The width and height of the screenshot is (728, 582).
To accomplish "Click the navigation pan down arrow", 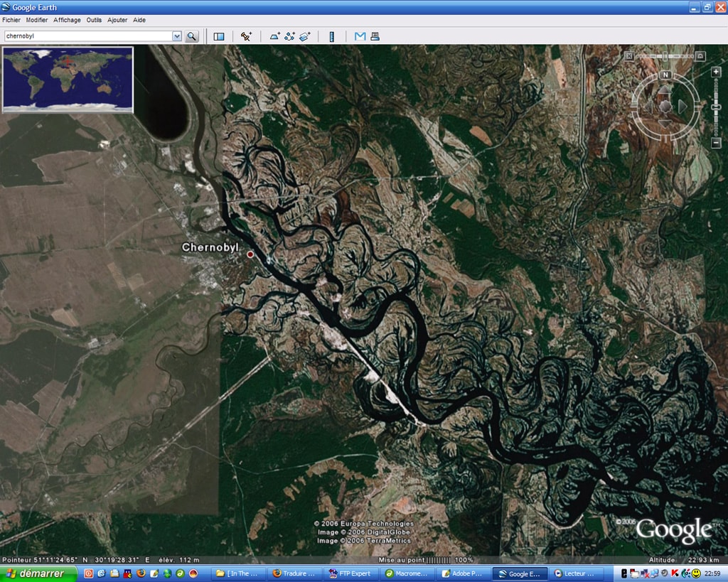I will (665, 124).
